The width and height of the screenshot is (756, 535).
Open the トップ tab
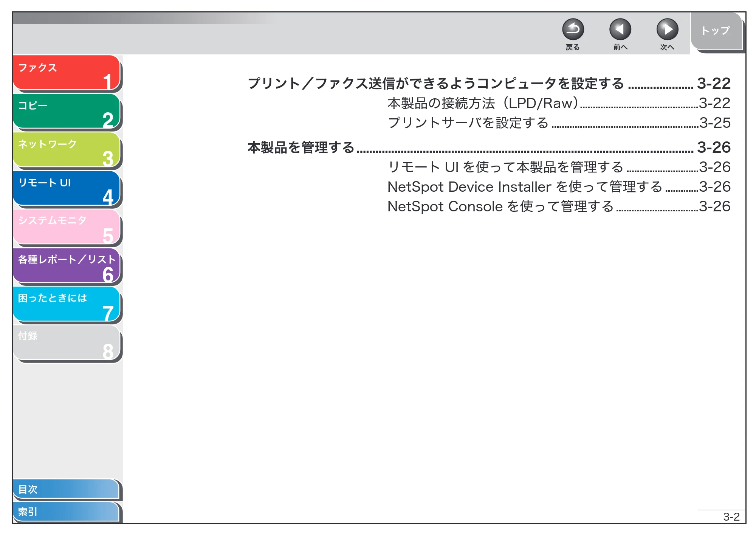716,31
